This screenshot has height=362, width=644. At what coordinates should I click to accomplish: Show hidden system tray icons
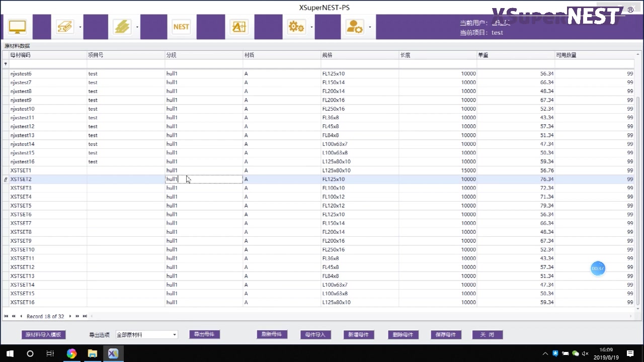546,354
